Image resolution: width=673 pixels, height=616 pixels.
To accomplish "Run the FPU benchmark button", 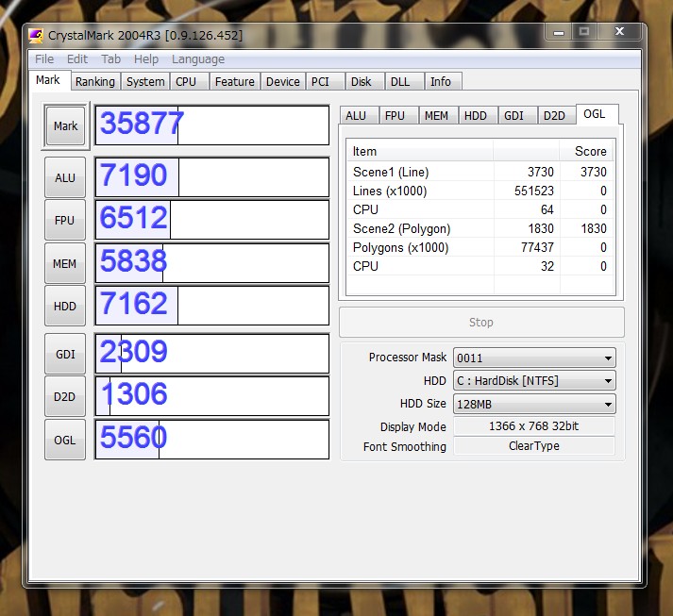I will click(65, 220).
